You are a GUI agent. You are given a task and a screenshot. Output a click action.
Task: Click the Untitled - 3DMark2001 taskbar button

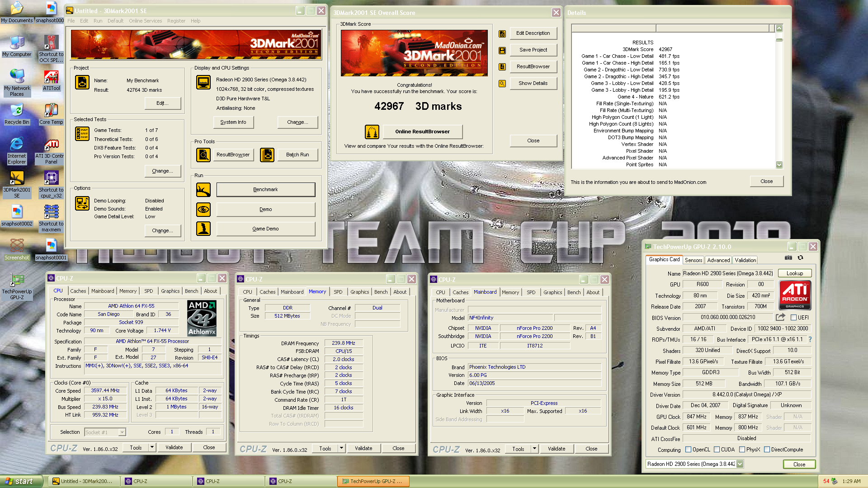point(84,482)
